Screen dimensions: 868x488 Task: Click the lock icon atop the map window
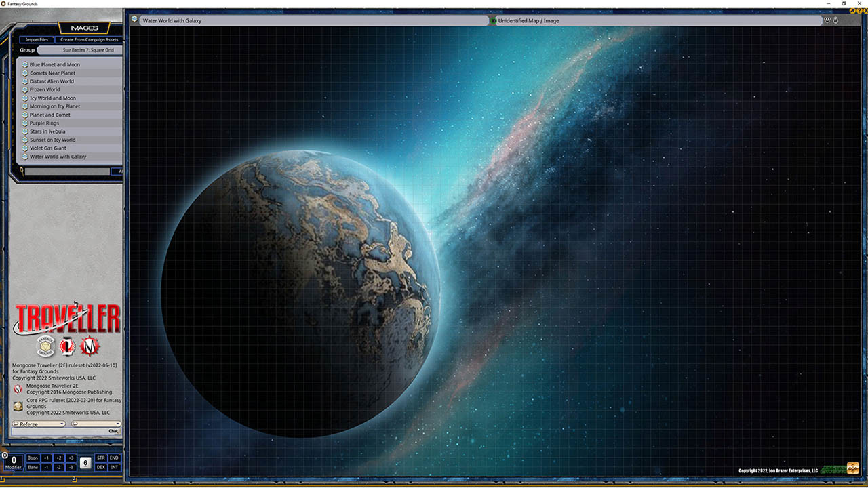point(836,20)
